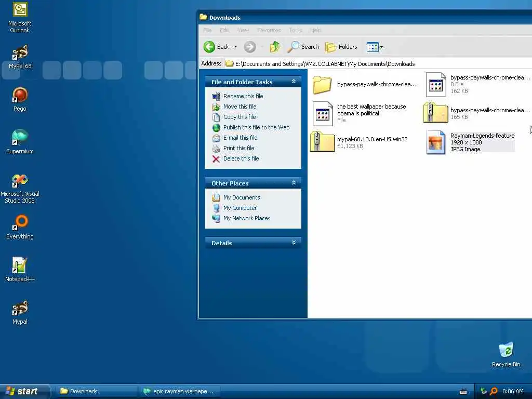
Task: Switch to Downloads taskbar button
Action: coord(96,391)
